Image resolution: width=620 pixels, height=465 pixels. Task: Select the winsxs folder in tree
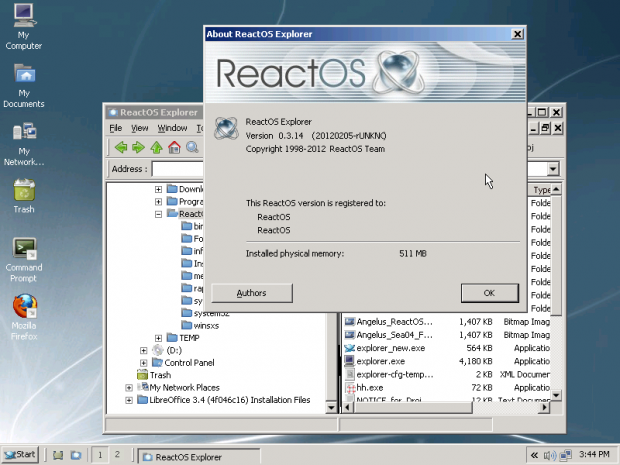point(200,325)
